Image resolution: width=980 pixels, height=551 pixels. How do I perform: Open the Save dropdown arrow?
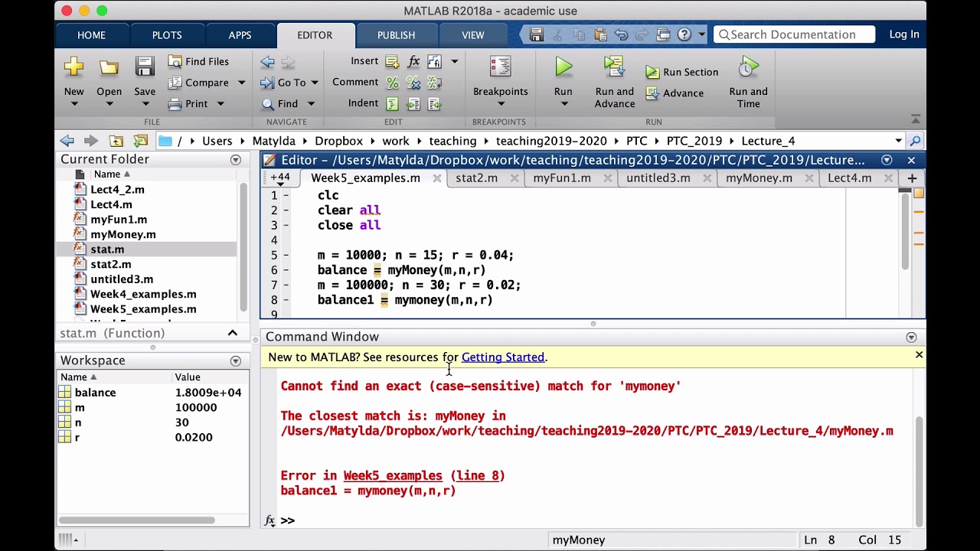[x=145, y=104]
